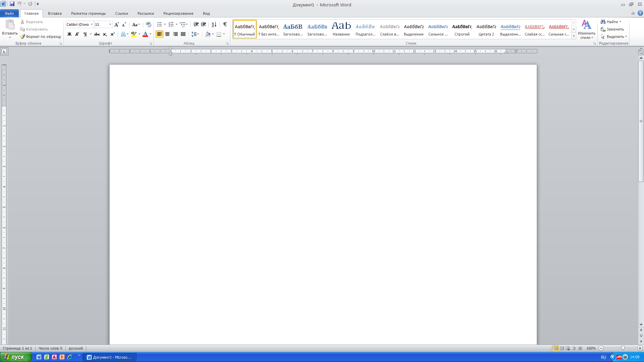644x362 pixels.
Task: Click the Sort (A-Z) paragraph icon
Action: 214,24
